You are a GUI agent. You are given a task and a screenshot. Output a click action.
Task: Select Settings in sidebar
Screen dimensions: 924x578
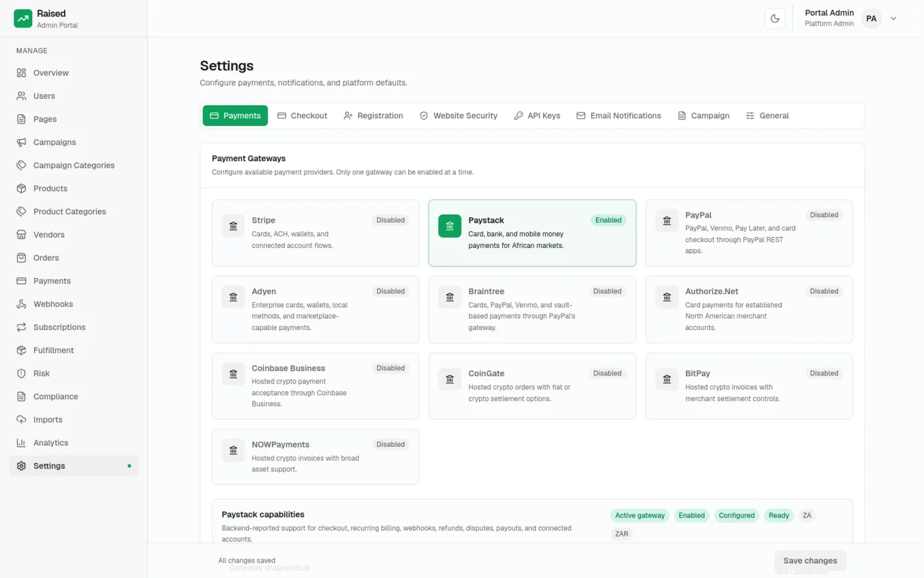pos(74,466)
